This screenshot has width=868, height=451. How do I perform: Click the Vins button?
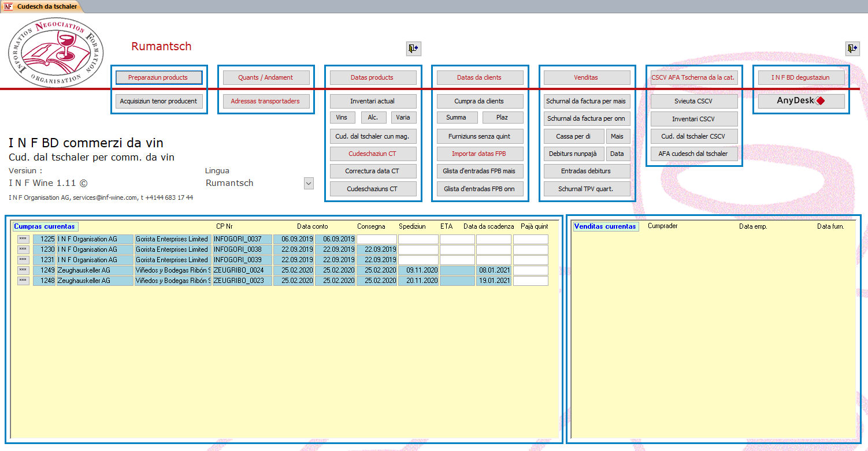point(342,117)
